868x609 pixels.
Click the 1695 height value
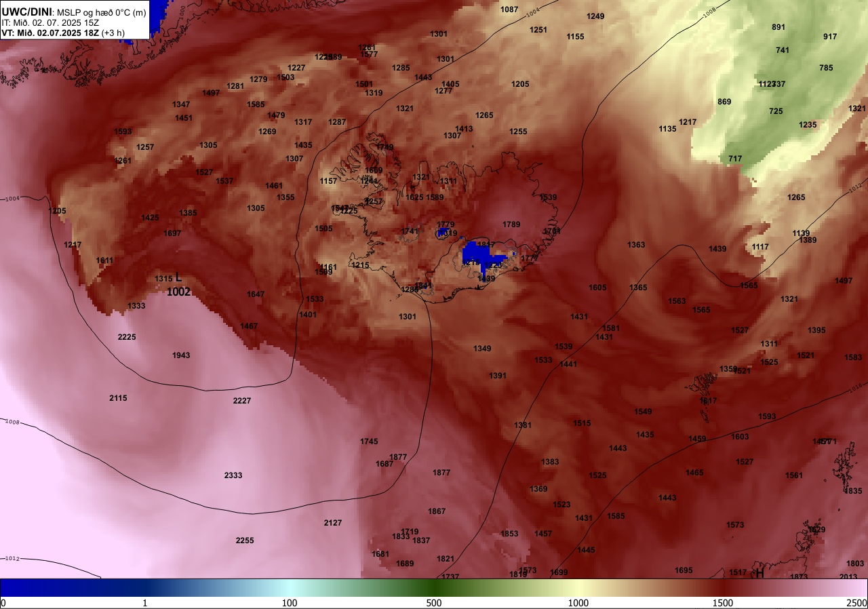684,570
